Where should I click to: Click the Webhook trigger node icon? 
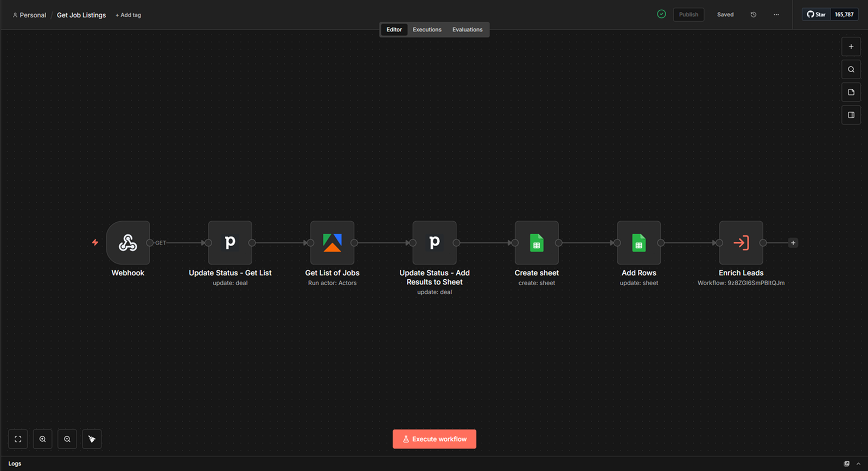click(128, 243)
